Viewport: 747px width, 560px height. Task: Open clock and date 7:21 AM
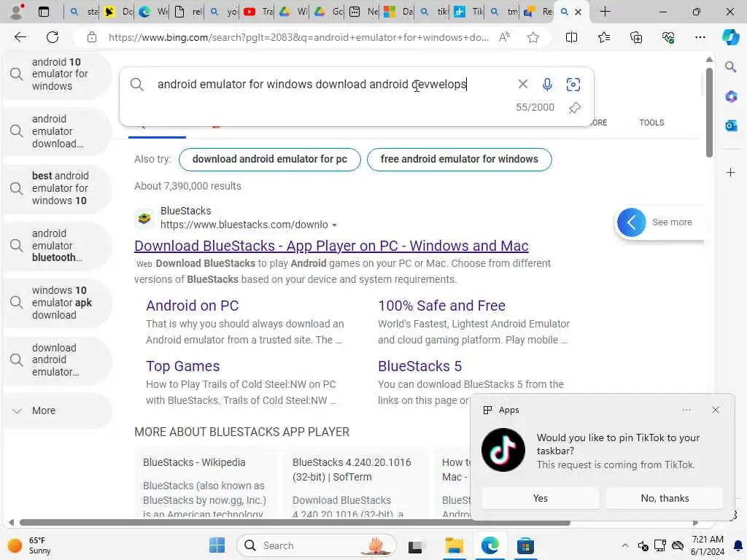[707, 545]
